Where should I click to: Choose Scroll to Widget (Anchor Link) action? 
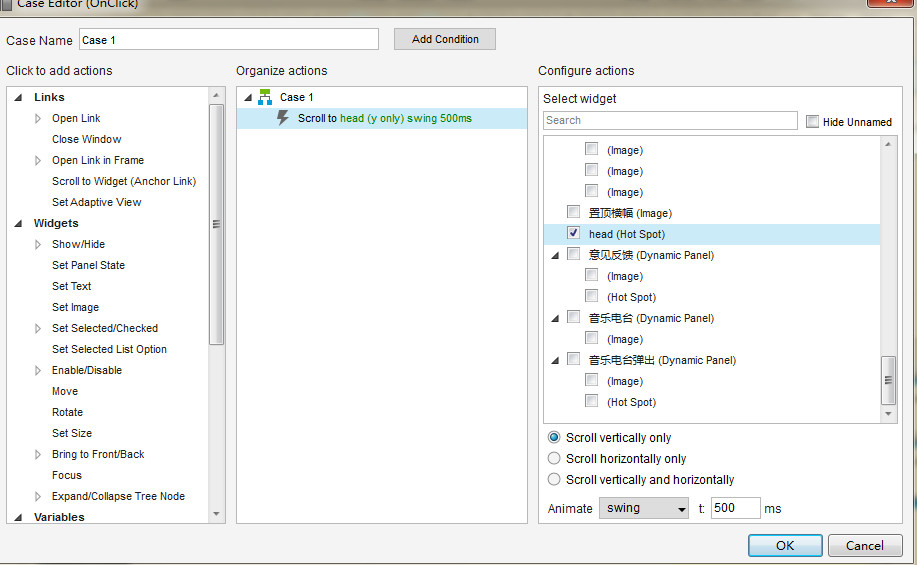124,181
